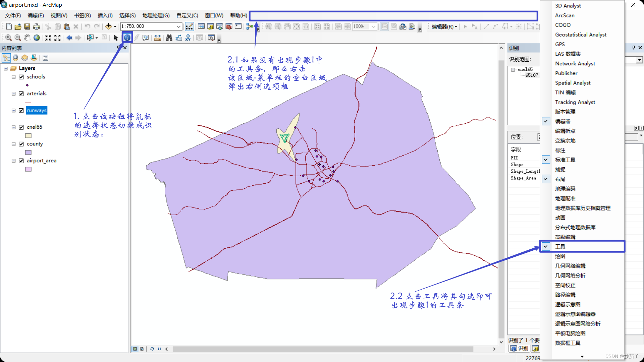The width and height of the screenshot is (644, 362).
Task: Uncheck the schools layer visibility
Action: [21, 77]
